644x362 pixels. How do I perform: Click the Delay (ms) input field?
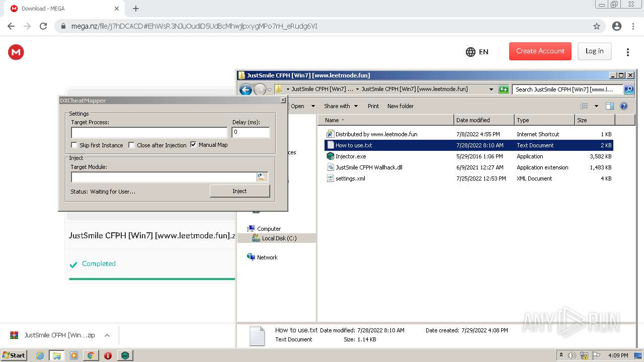coord(251,132)
